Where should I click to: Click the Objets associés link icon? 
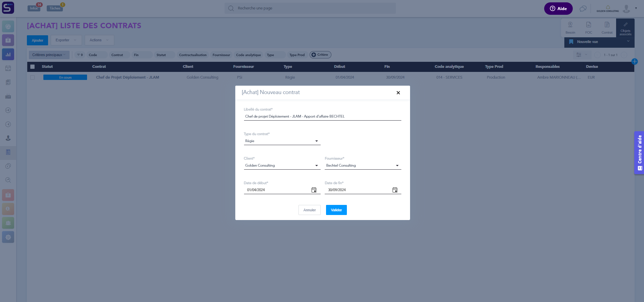click(626, 28)
